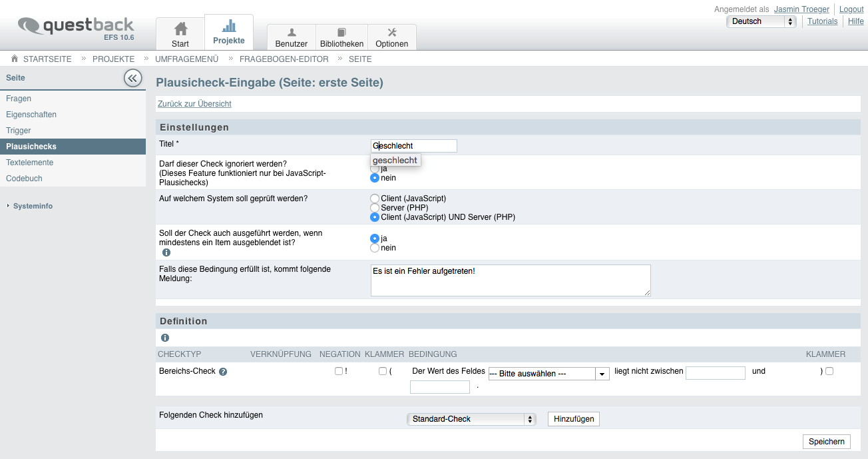Viewport: 868px width, 459px height.
Task: Open the Start house icon tab
Action: [180, 35]
